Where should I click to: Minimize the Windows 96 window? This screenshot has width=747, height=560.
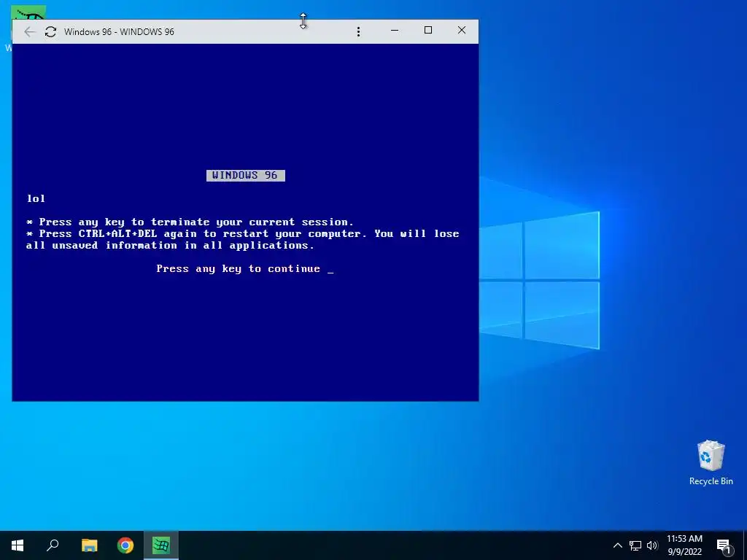[x=395, y=31]
